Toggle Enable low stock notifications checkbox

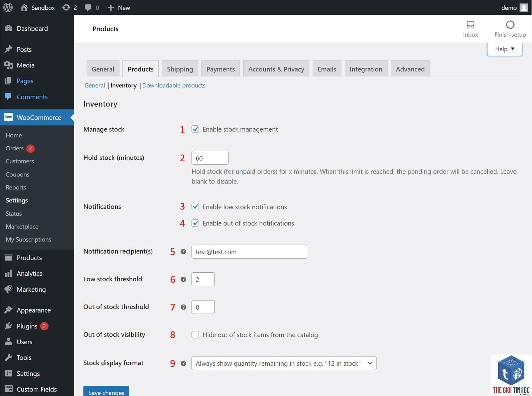tap(196, 207)
